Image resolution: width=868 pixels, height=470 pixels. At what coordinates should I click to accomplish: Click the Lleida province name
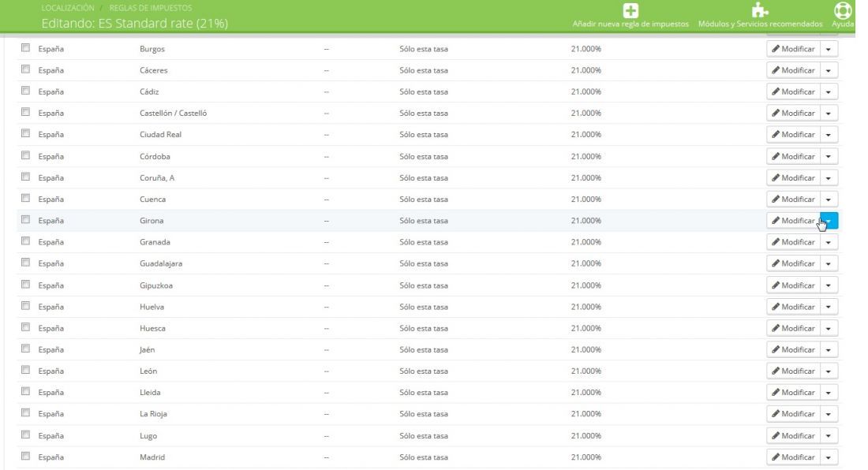click(x=149, y=393)
